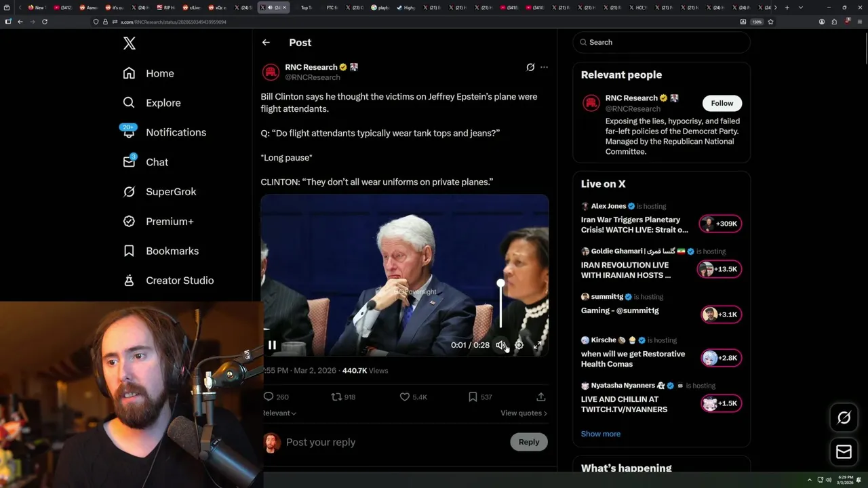The image size is (868, 488).
Task: Open RNC Research profile avatar on post
Action: click(x=271, y=72)
